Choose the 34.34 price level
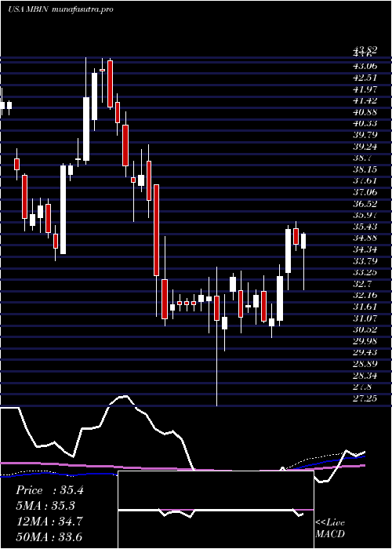Image resolution: width=392 pixels, height=549 pixels. tap(365, 249)
